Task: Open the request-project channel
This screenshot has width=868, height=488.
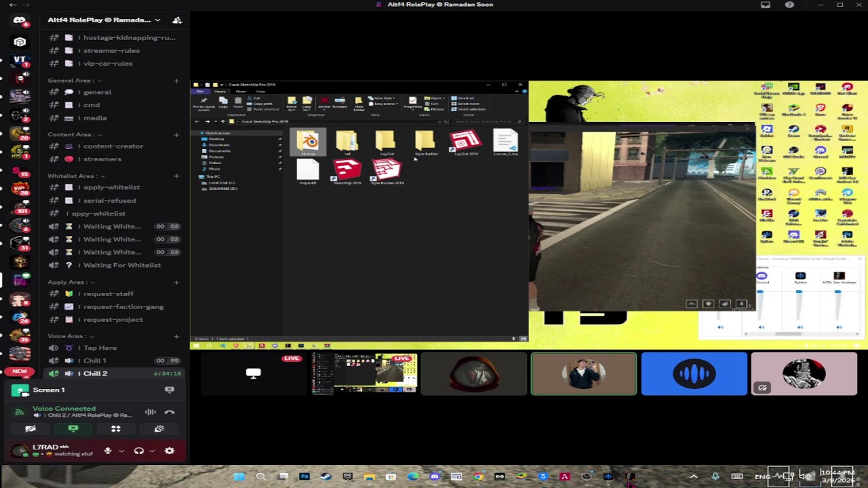Action: [113, 319]
